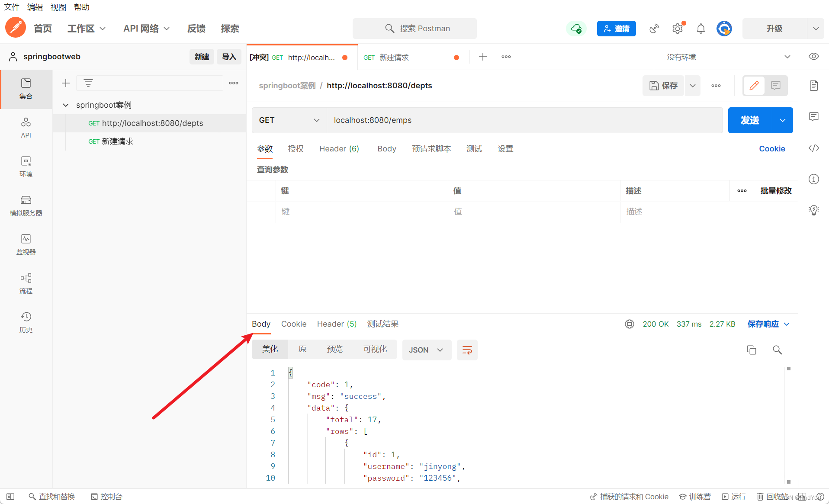The image size is (829, 504).
Task: Click the request URL input field
Action: (524, 120)
